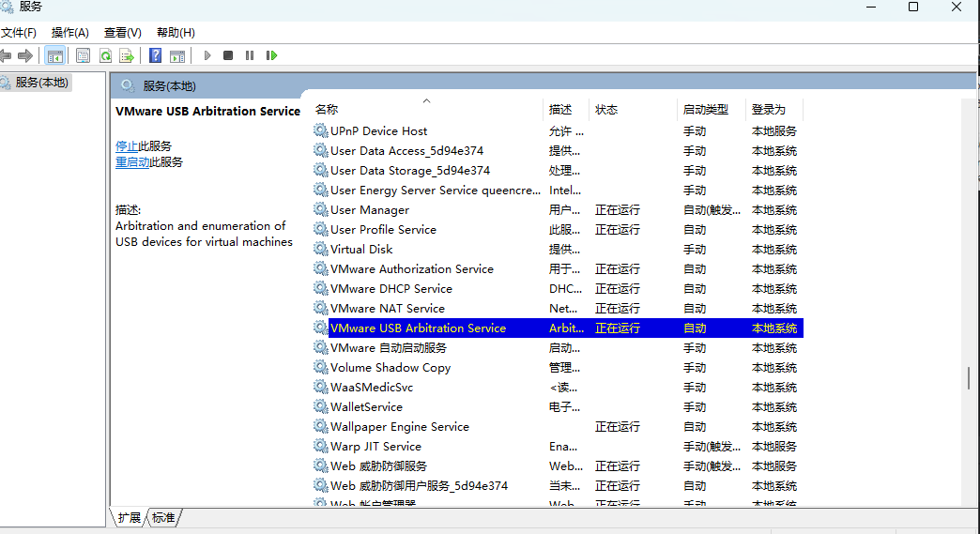Click the gear icon of WaaSMedicSvc
This screenshot has width=980, height=534.
click(x=321, y=387)
